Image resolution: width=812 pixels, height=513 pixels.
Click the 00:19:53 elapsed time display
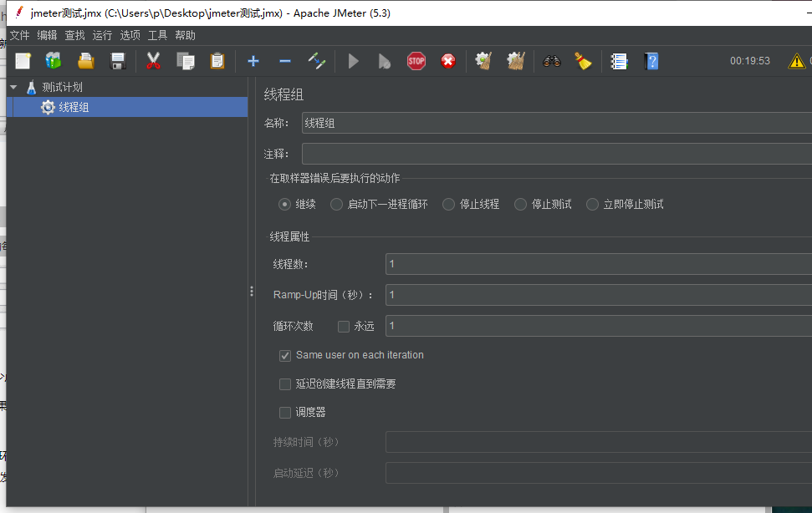[x=750, y=61]
